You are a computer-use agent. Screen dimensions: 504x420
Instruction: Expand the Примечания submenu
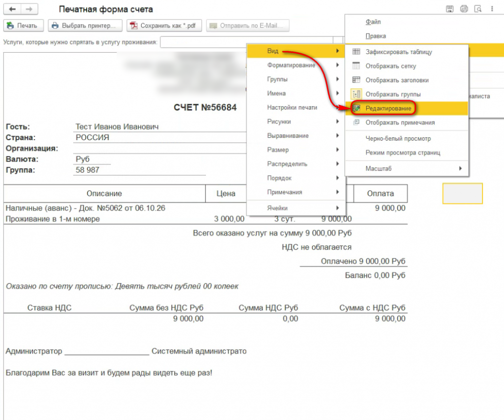click(x=296, y=192)
